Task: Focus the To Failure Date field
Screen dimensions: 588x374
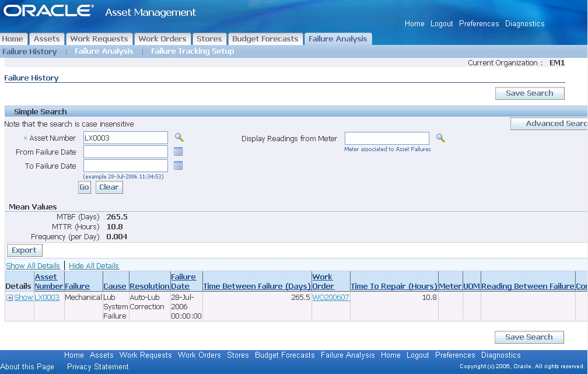Action: 125,166
